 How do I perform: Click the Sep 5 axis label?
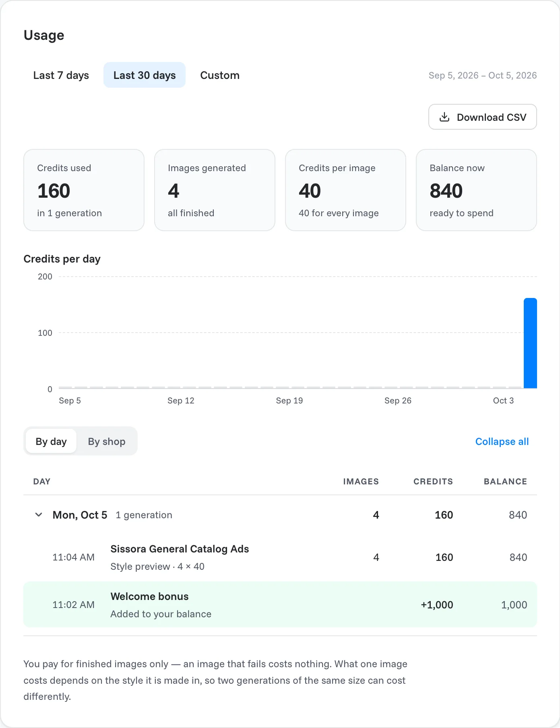[x=70, y=401]
